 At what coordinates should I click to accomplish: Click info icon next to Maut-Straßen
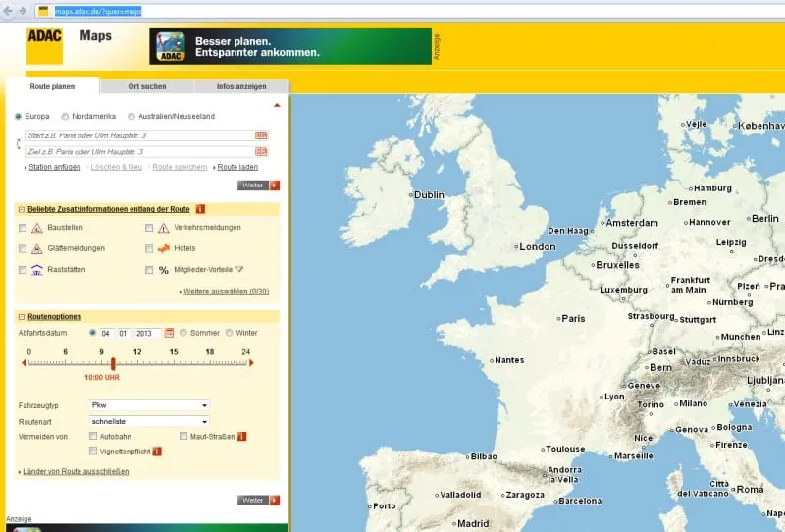(x=241, y=436)
